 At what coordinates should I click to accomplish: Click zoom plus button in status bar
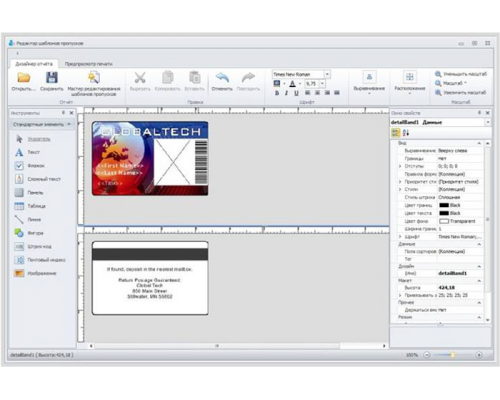click(x=479, y=355)
